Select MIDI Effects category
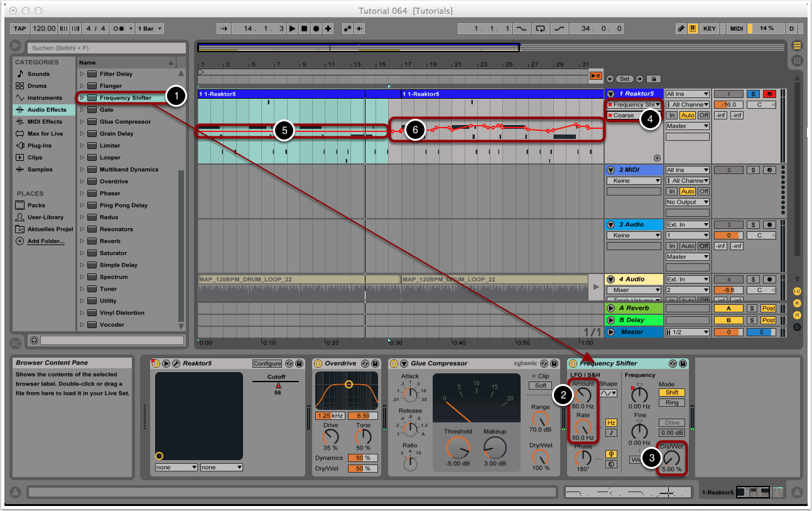The width and height of the screenshot is (812, 511). (44, 122)
